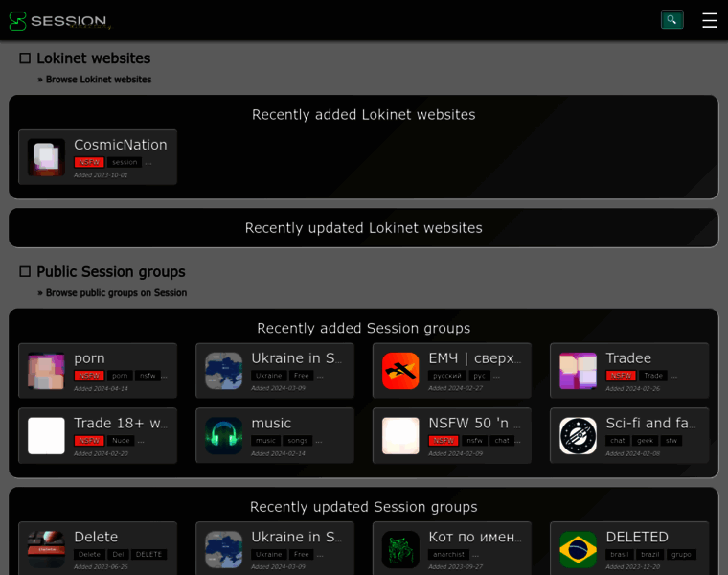
Task: Click the square icon beside Lokinet websites
Action: pos(25,58)
